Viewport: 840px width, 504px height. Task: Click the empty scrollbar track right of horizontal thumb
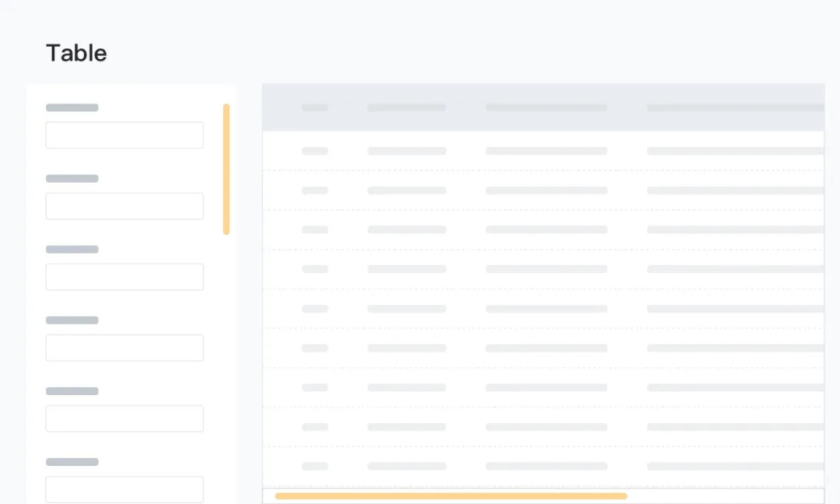723,496
